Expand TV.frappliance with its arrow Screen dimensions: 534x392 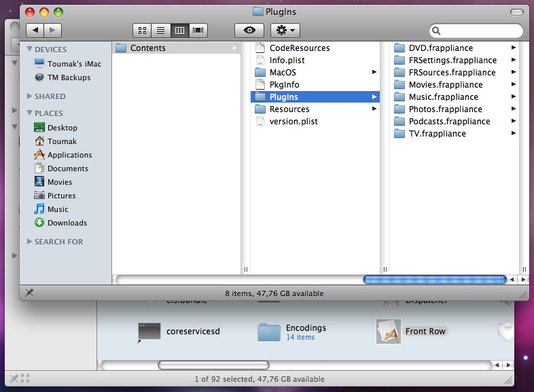tap(513, 133)
